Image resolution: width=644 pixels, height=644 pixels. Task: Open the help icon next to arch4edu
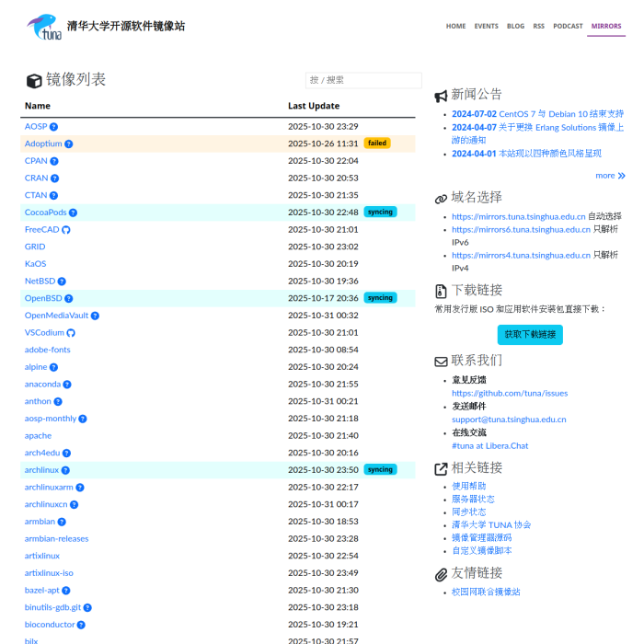tap(66, 453)
